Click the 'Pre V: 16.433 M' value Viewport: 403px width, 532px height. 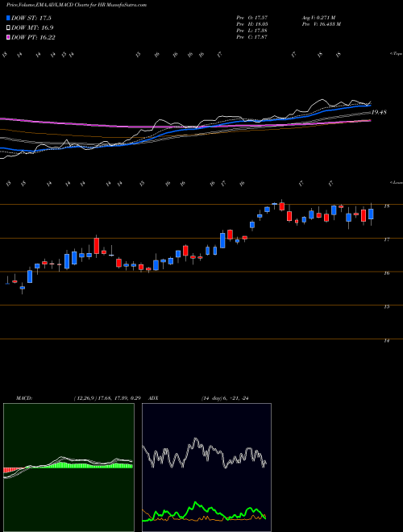321,24
